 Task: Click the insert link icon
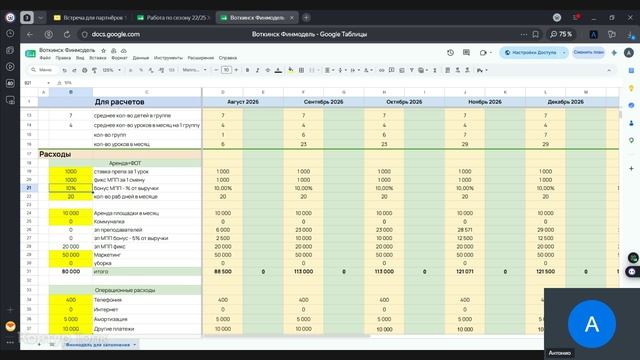tap(381, 70)
